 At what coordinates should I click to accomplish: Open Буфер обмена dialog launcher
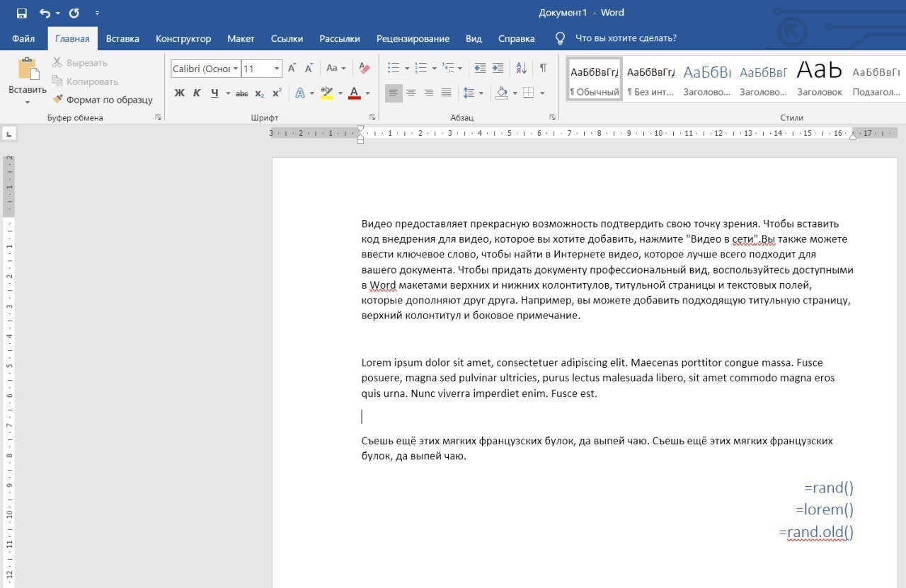pos(158,117)
